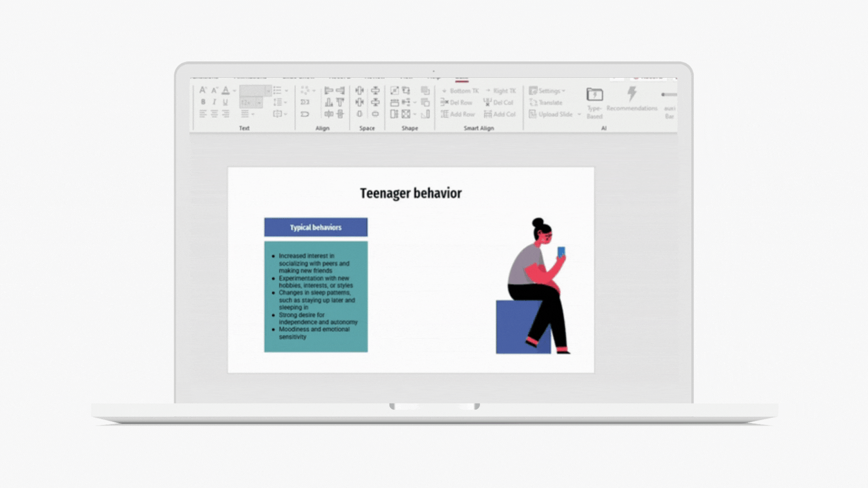
Task: Click the Type-Based folder icon
Action: pos(594,94)
